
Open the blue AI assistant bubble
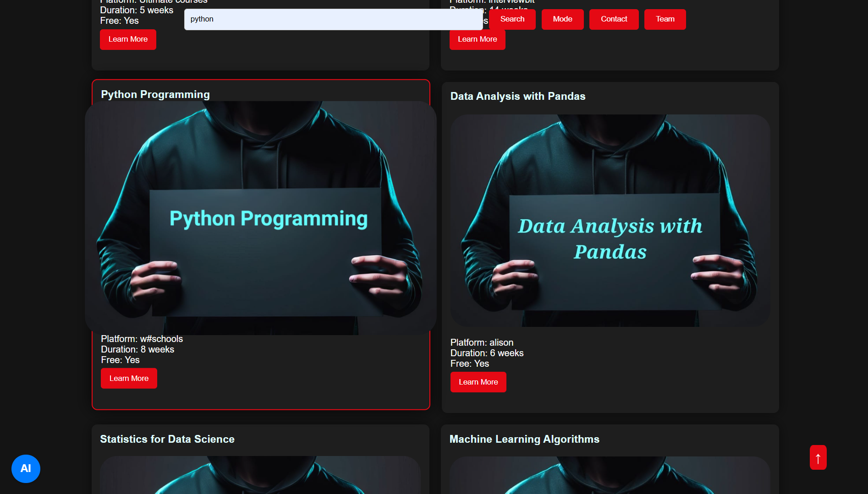[26, 468]
